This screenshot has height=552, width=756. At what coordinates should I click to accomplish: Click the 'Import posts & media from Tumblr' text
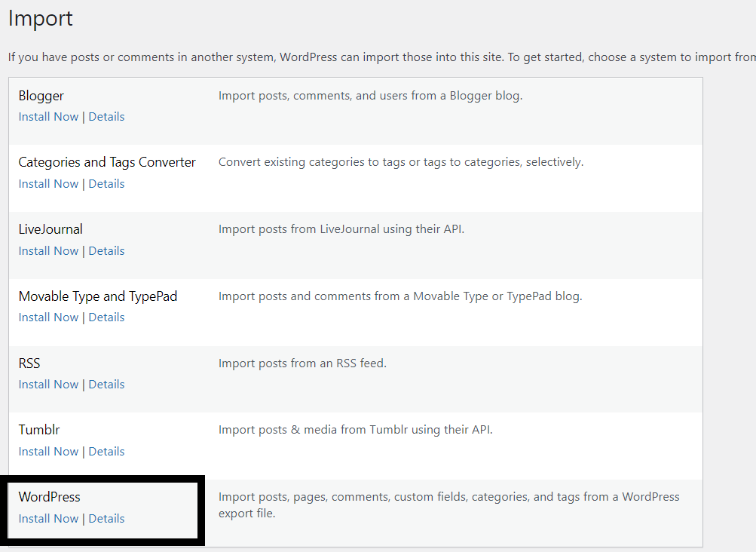tap(355, 430)
